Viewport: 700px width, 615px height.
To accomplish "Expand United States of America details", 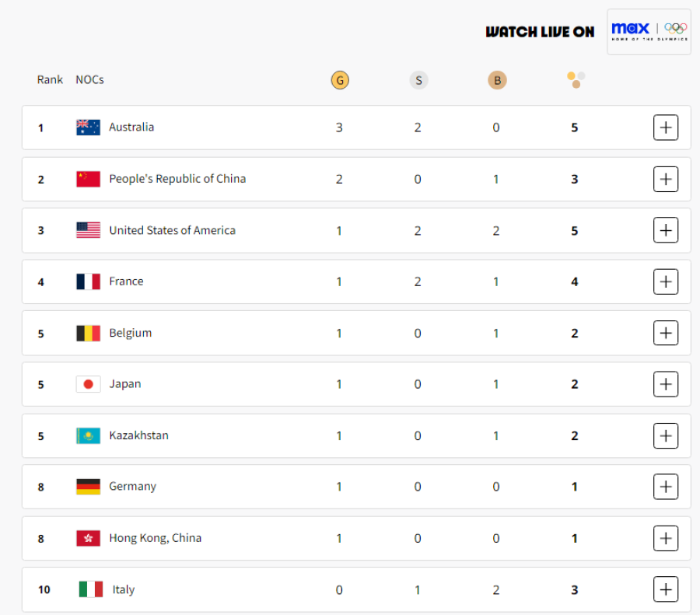I will [666, 230].
